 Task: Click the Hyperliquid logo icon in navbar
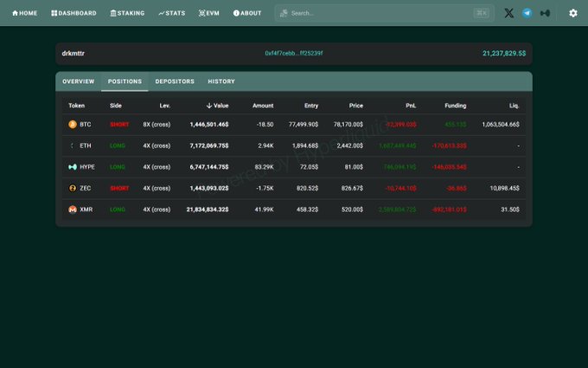point(545,13)
